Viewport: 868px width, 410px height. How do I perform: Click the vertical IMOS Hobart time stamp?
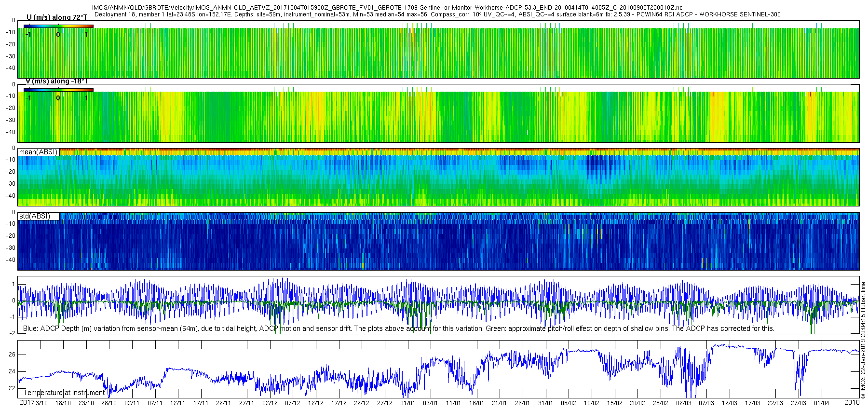pos(863,340)
